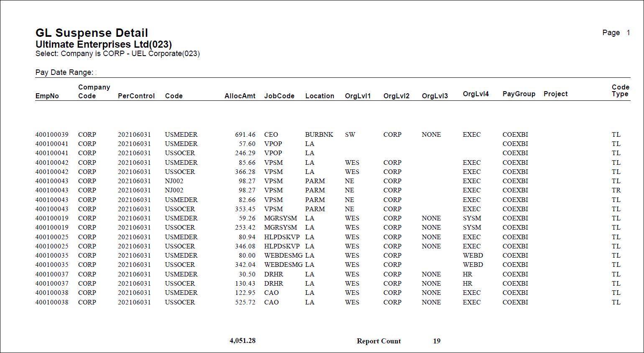Image resolution: width=644 pixels, height=353 pixels.
Task: Click the BURBNK location cell
Action: coord(319,135)
